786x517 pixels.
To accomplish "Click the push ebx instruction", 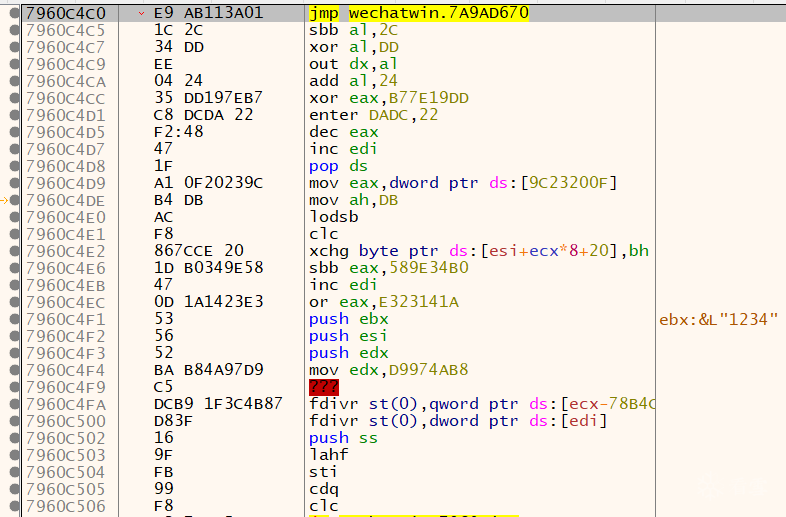I will (348, 319).
